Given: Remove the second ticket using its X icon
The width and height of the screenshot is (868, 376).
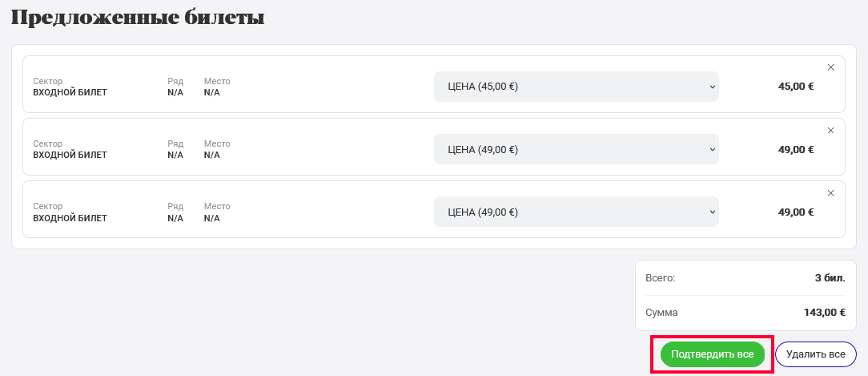Looking at the screenshot, I should pos(830,131).
